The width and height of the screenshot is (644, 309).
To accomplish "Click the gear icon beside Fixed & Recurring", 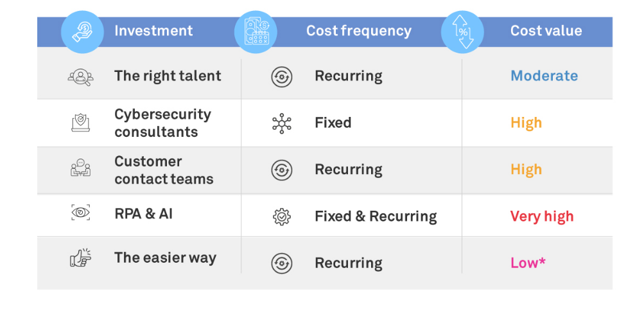I will tap(281, 216).
